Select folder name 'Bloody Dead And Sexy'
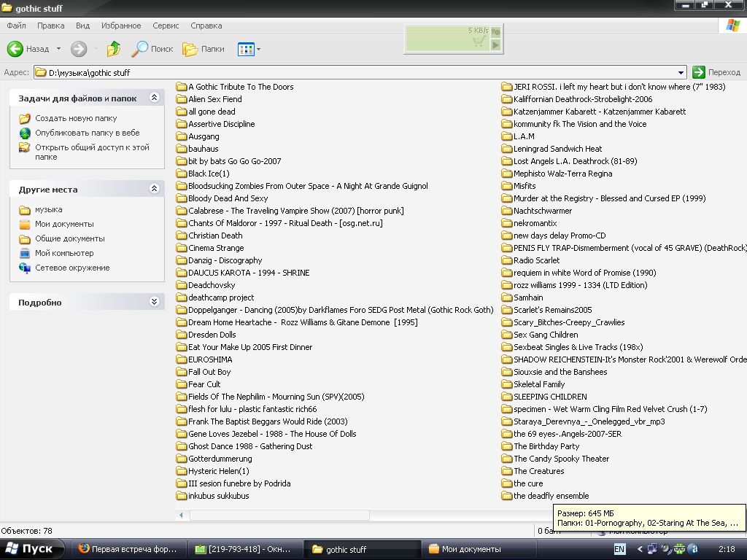The height and width of the screenshot is (560, 747). tap(228, 198)
